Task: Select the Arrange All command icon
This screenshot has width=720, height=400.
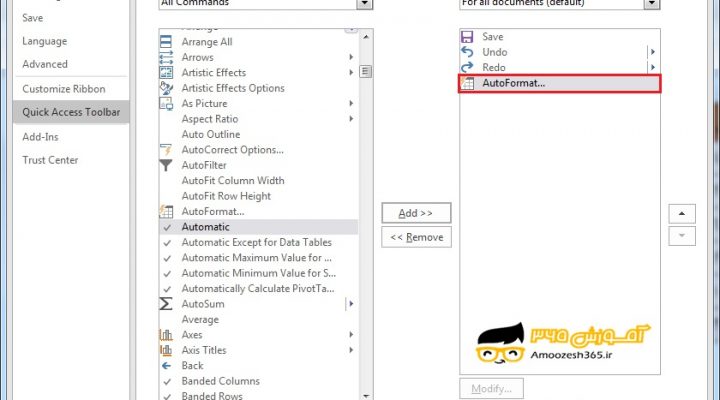Action: click(x=166, y=42)
